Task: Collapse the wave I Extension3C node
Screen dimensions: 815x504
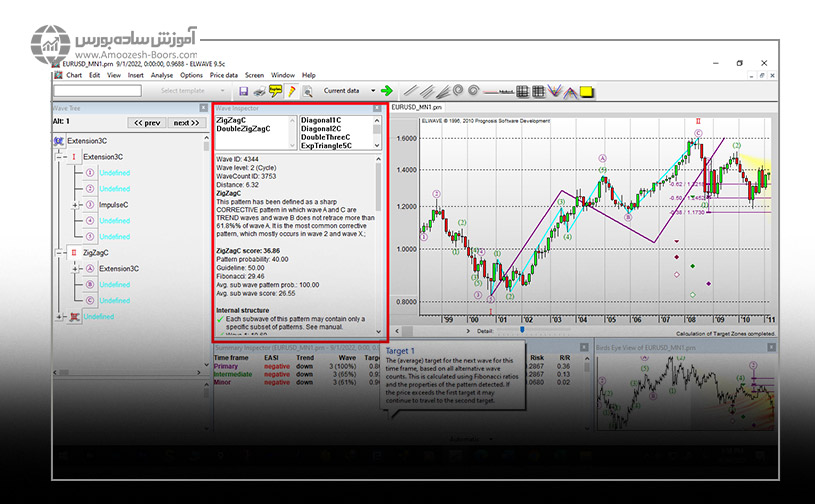Action: (x=59, y=157)
